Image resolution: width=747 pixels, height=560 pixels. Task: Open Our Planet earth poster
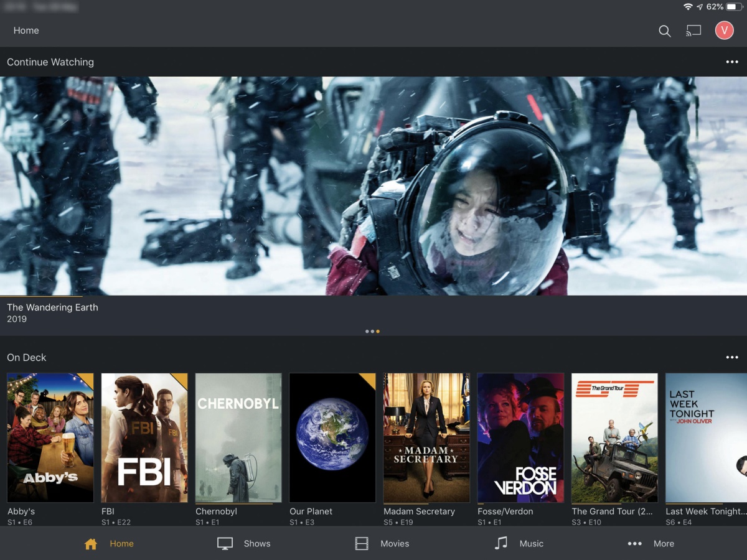332,437
